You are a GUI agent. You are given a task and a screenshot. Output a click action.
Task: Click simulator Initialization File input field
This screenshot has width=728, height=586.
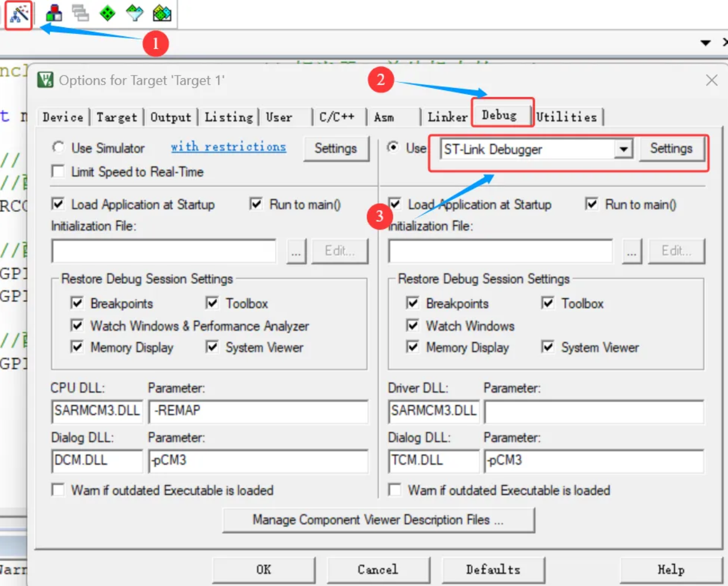164,250
